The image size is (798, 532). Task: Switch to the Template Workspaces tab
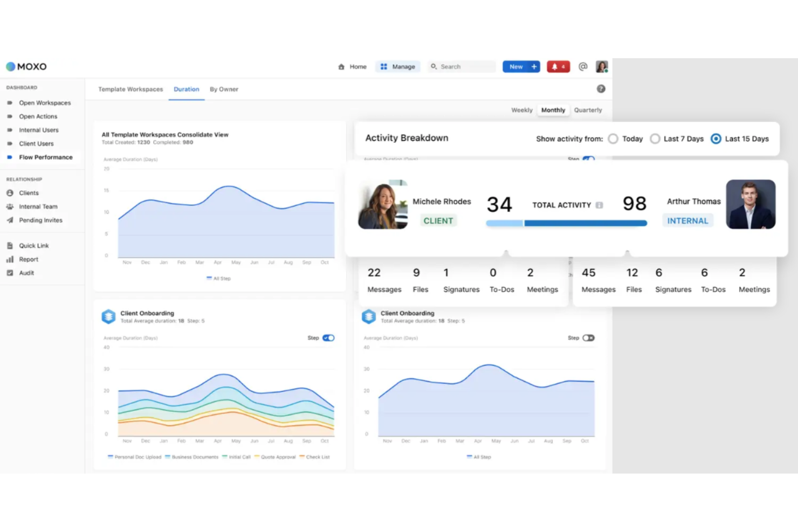pos(130,89)
